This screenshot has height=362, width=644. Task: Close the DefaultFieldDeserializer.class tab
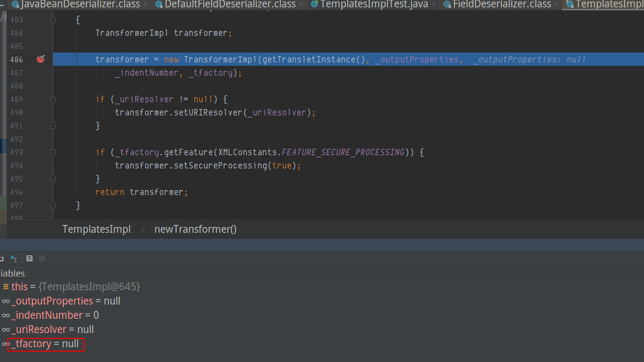click(x=301, y=4)
